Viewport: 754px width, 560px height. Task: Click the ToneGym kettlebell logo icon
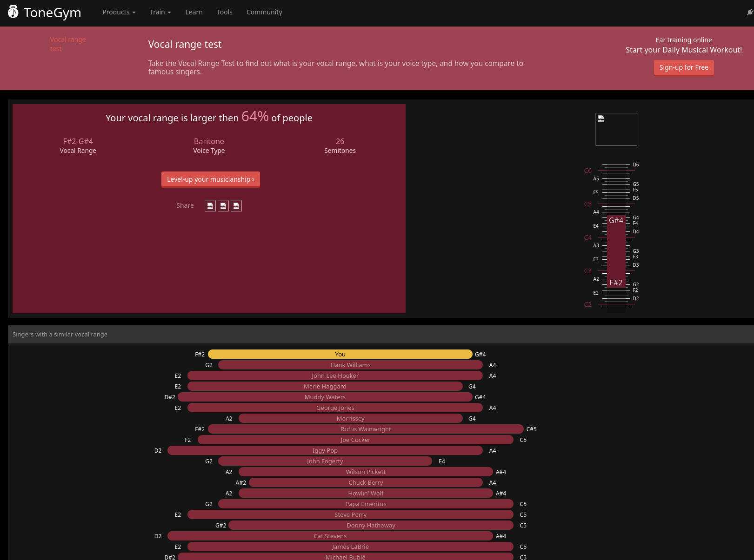(x=13, y=12)
